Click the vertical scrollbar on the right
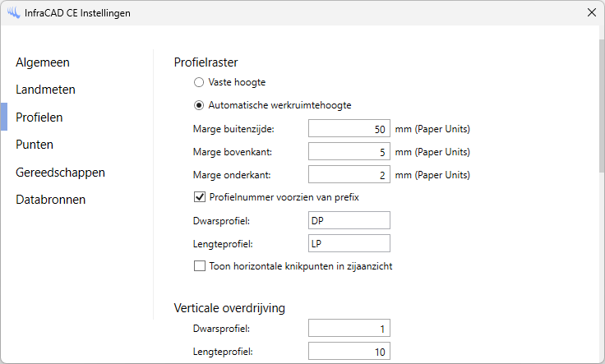Viewport: 605px width, 364px height. 601,107
